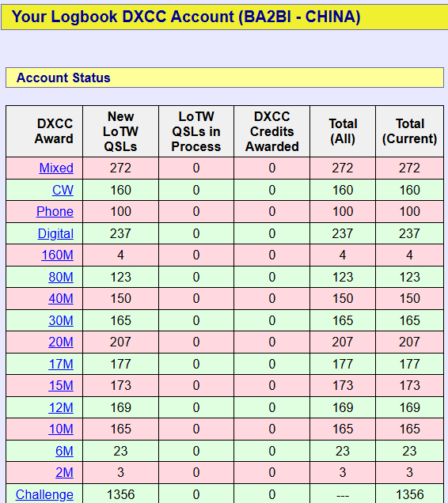Open the 30M band link
Viewport: 448px width, 503px height.
point(61,320)
